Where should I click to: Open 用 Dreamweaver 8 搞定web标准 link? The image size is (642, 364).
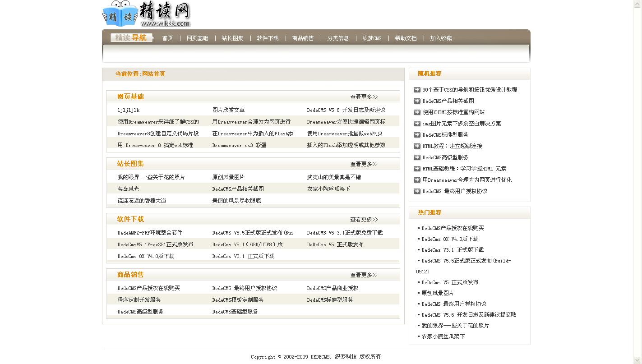(x=155, y=145)
